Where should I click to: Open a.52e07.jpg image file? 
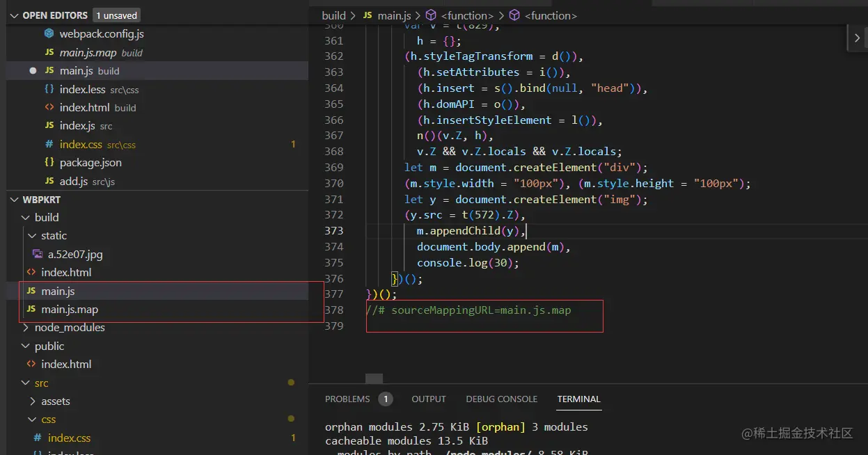coord(75,254)
